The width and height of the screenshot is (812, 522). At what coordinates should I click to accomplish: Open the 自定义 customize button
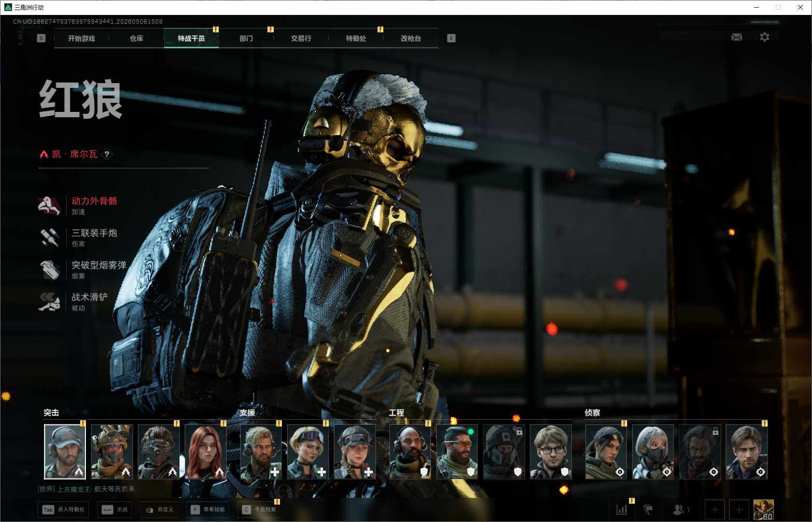[x=159, y=509]
